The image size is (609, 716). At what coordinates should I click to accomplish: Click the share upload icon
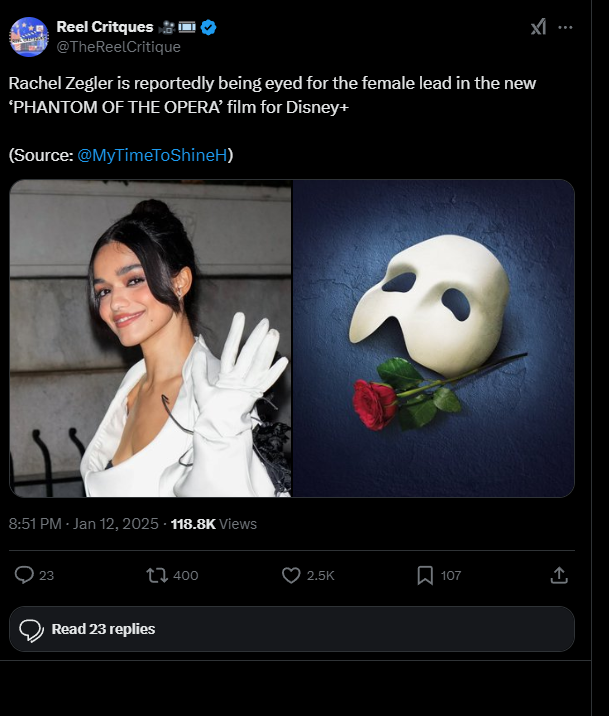(559, 575)
